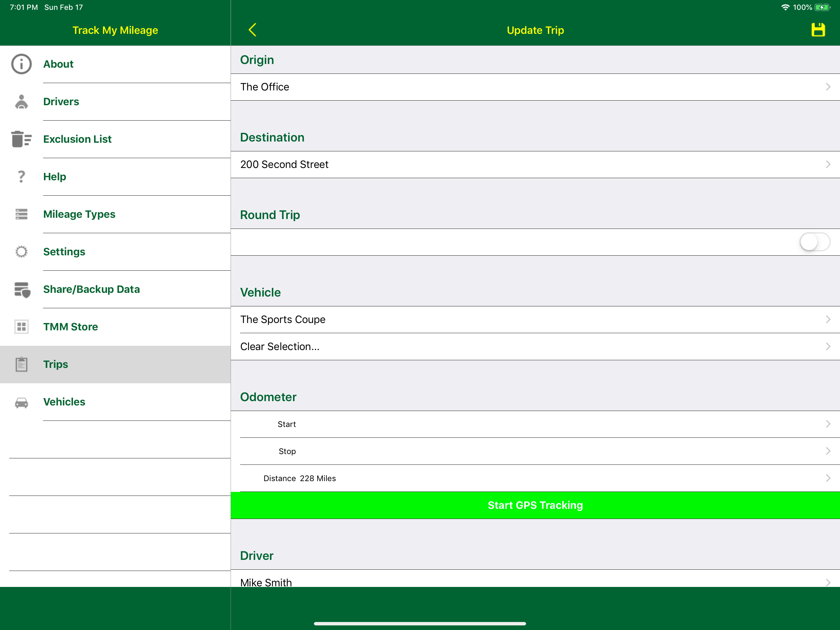Select the 200 Second Street row
Image resolution: width=840 pixels, height=630 pixels.
(x=535, y=165)
